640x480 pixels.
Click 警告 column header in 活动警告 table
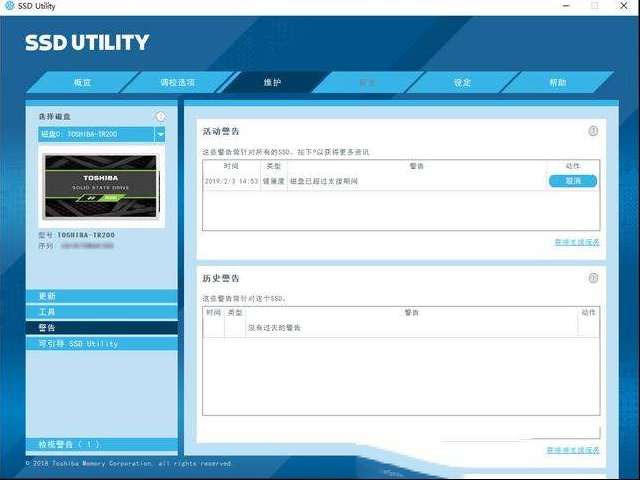point(417,166)
